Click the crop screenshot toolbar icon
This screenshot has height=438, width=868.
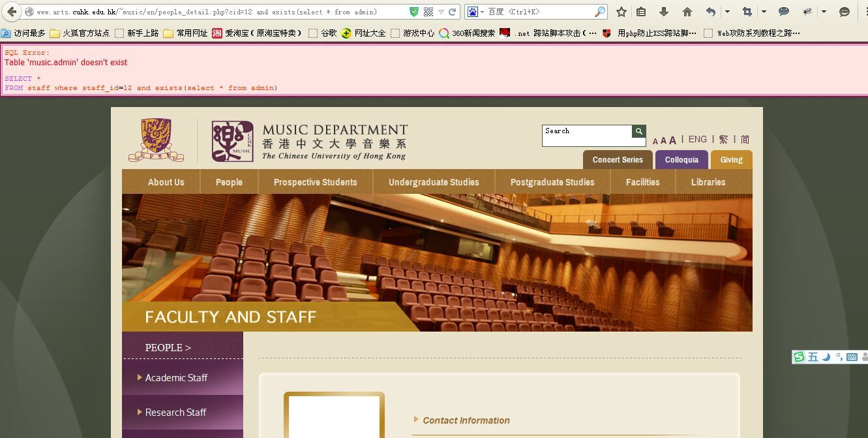coord(747,12)
